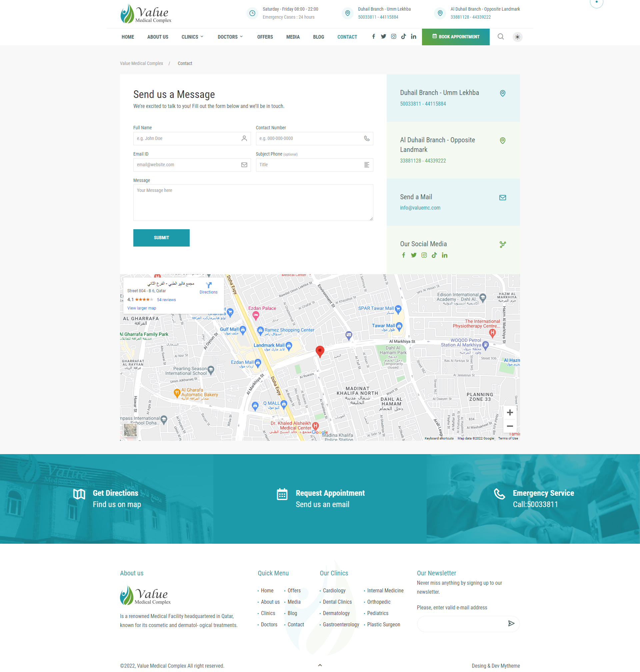Expand the Clinics dropdown menu
The width and height of the screenshot is (640, 672).
pyautogui.click(x=192, y=37)
